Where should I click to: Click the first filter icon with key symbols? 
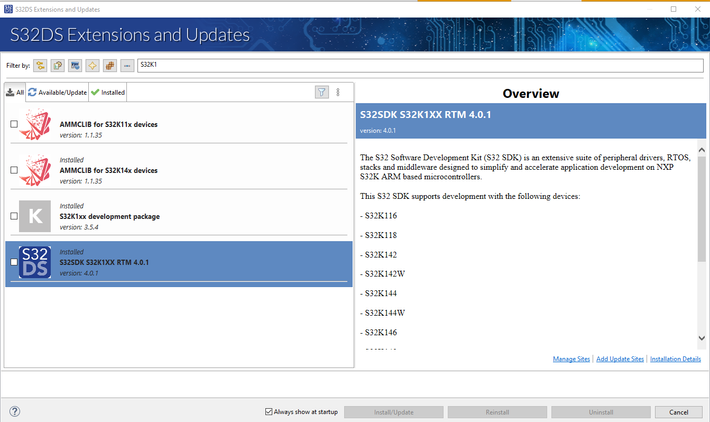[x=40, y=66]
